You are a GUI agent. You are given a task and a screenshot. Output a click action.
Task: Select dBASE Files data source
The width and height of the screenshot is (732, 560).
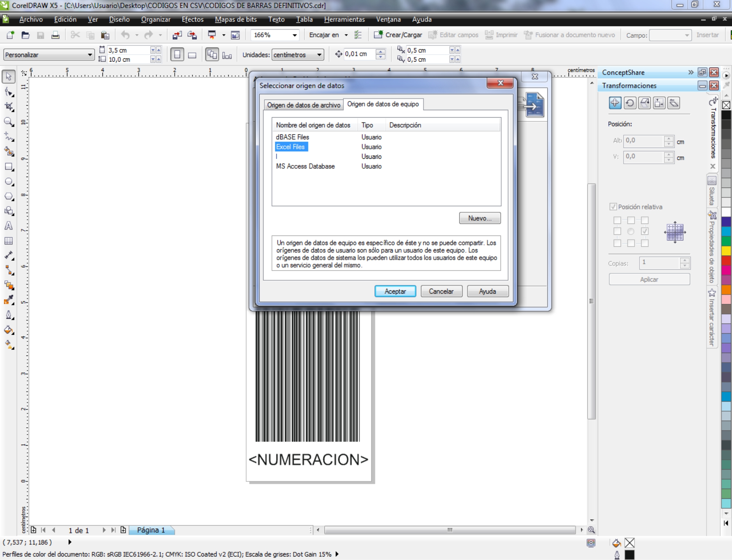292,137
